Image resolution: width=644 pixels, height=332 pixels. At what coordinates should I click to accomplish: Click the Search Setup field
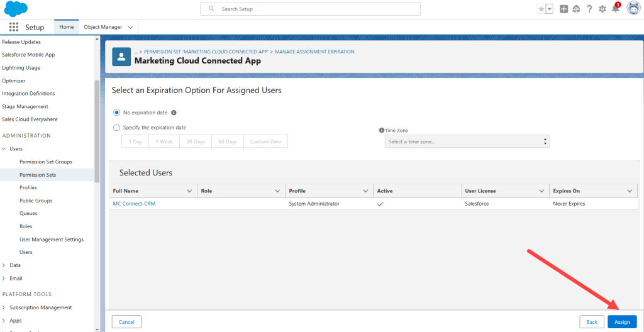point(310,9)
